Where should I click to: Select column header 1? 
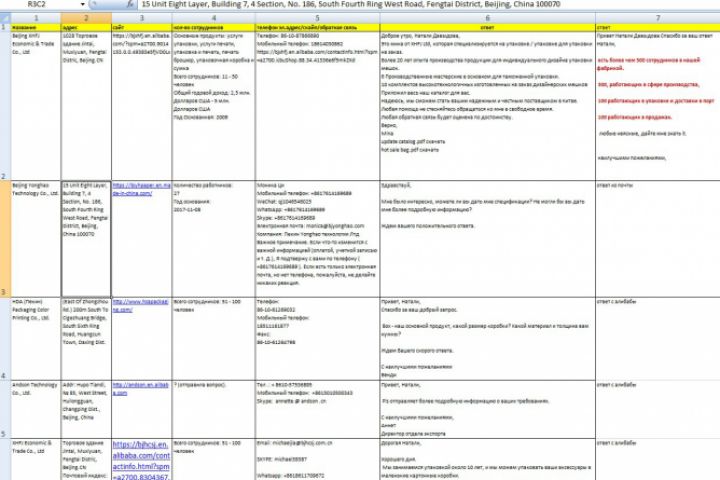click(x=36, y=18)
